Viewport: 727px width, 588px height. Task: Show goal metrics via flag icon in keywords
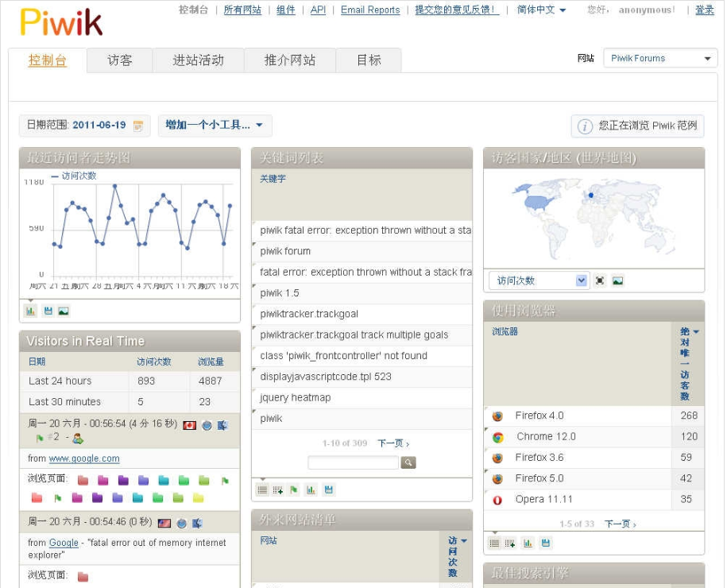coord(295,490)
